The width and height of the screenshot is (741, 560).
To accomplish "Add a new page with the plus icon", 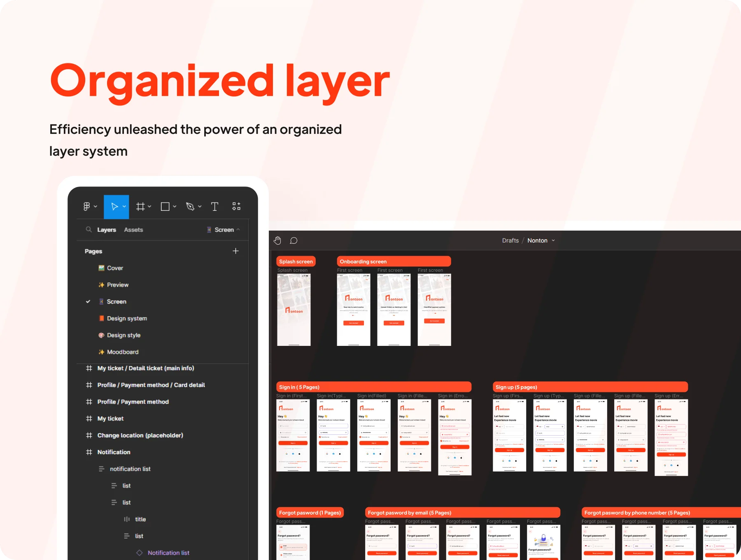I will pyautogui.click(x=235, y=251).
